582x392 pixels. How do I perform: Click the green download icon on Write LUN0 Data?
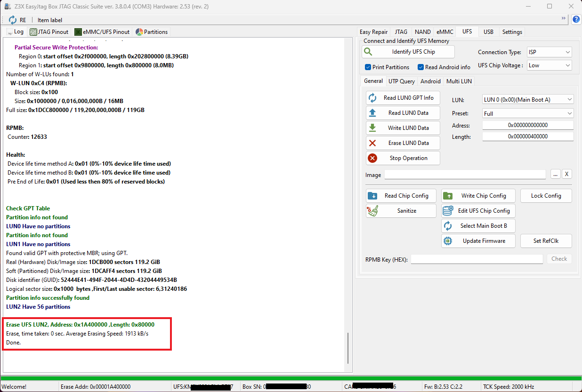pyautogui.click(x=372, y=128)
